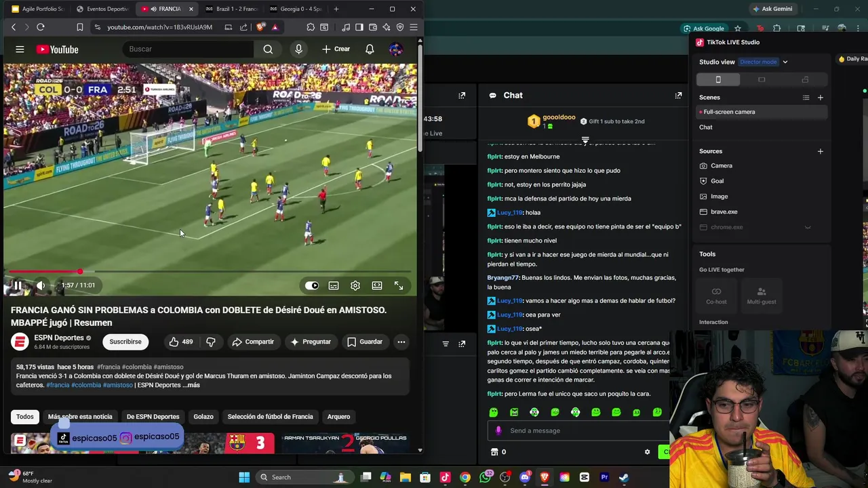The width and height of the screenshot is (868, 488).
Task: Select 'De ESPN Deportes' chip
Action: click(x=153, y=416)
